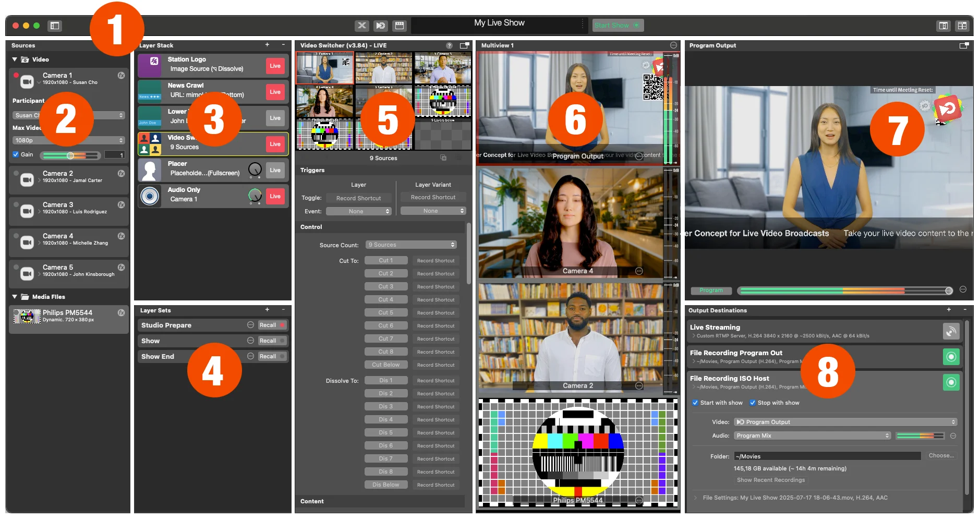This screenshot has width=980, height=520.
Task: Open the Source Count dropdown showing 9 Sources
Action: (412, 245)
